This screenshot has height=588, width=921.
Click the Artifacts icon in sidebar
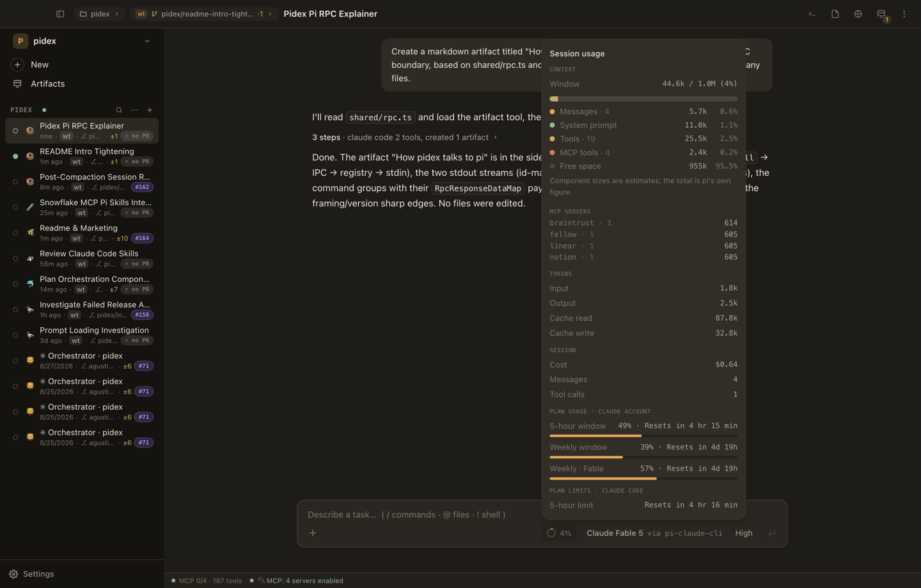[x=17, y=84]
